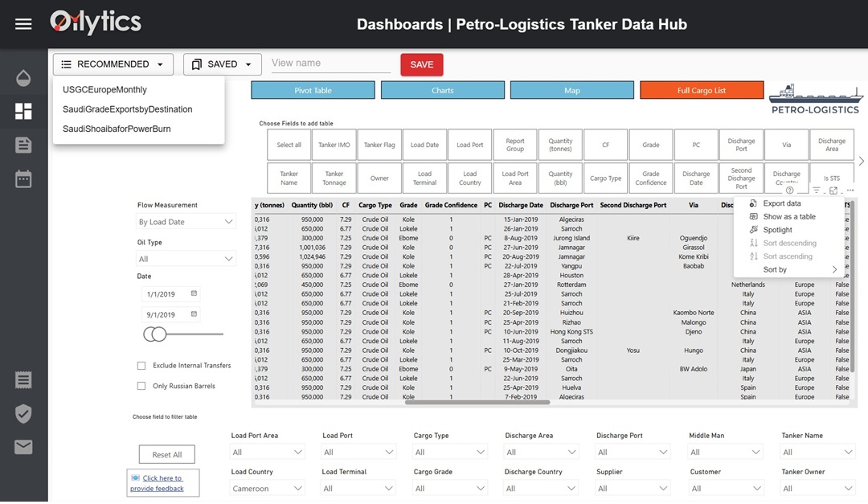868x504 pixels.
Task: Open the RECOMMENDED views dropdown
Action: 113,64
